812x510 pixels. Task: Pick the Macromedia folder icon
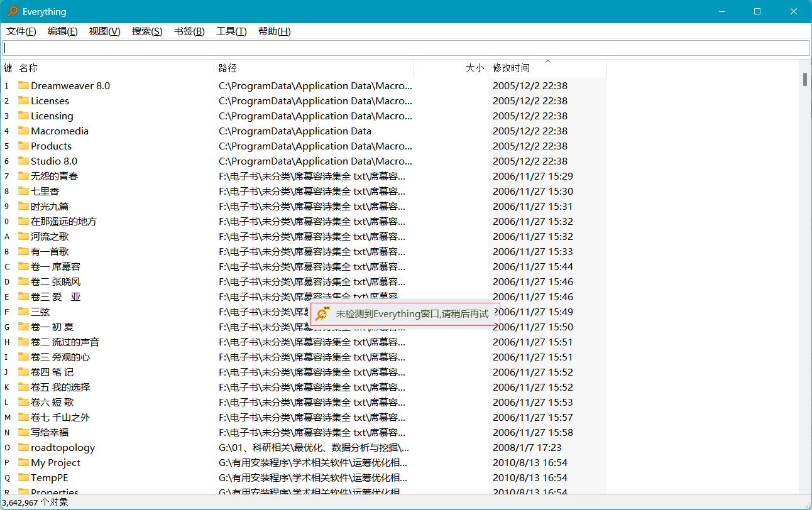[x=24, y=131]
